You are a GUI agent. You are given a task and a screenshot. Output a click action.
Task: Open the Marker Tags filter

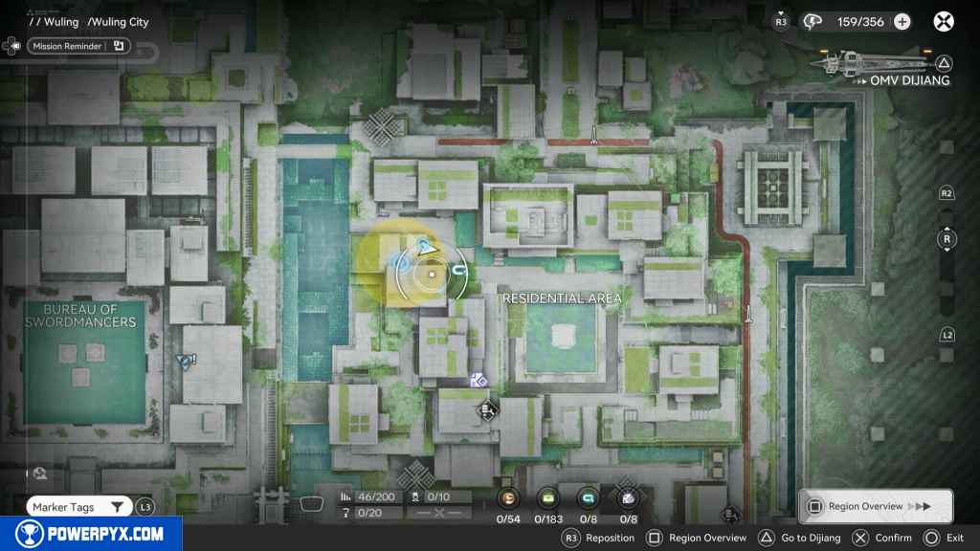pyautogui.click(x=78, y=507)
